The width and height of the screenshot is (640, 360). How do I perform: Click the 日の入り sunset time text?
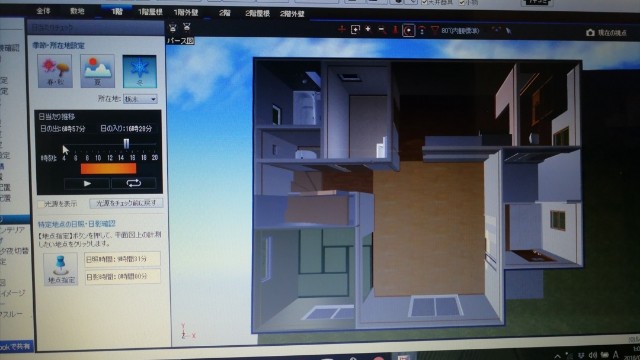point(126,129)
